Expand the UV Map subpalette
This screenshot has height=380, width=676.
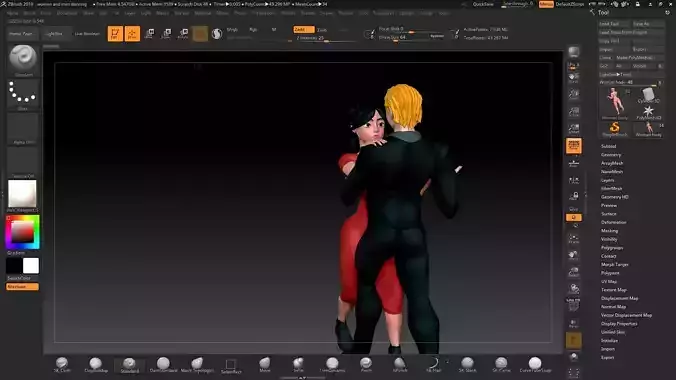[x=609, y=281]
